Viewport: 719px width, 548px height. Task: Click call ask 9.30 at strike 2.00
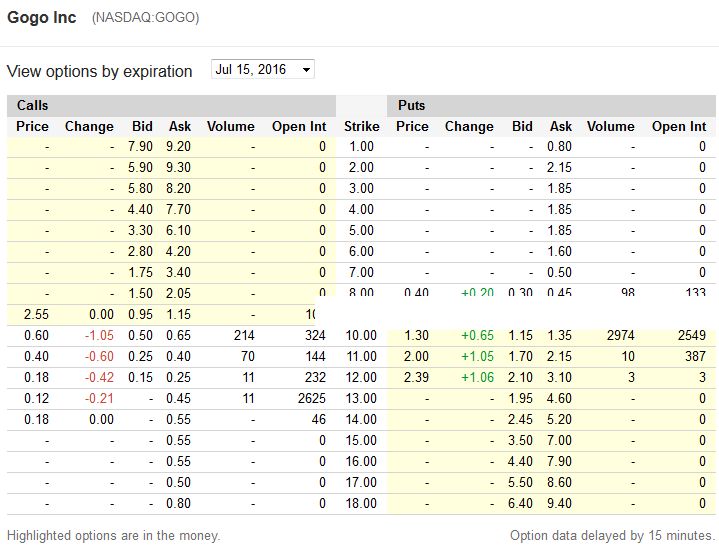click(x=178, y=168)
